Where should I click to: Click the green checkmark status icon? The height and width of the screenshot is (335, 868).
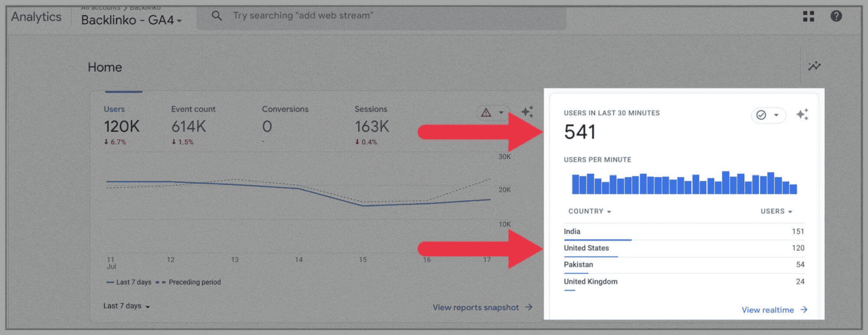(762, 115)
